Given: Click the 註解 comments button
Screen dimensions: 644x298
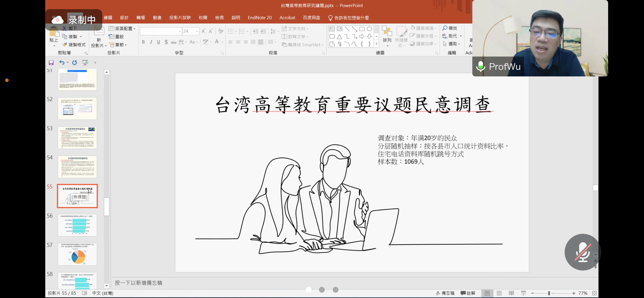Looking at the screenshot, I should pos(468,293).
